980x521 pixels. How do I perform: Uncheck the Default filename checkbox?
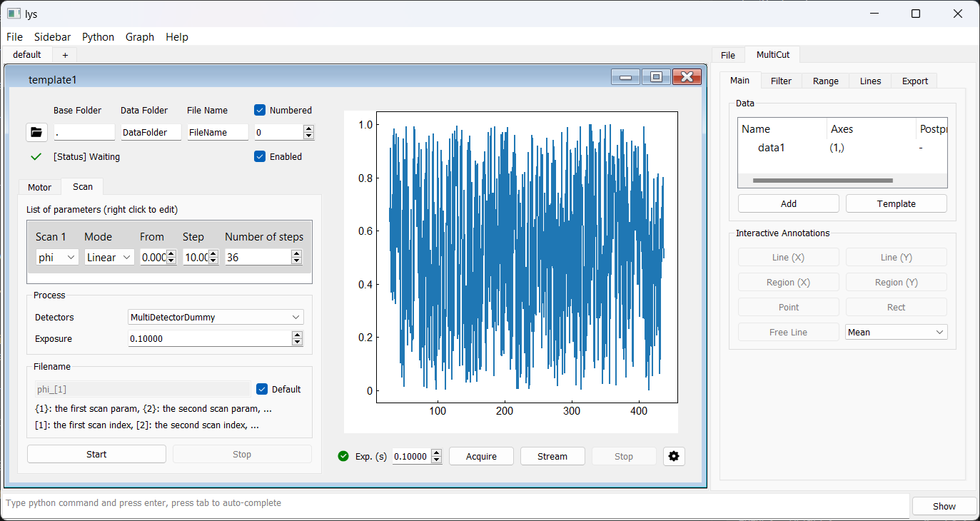(262, 389)
